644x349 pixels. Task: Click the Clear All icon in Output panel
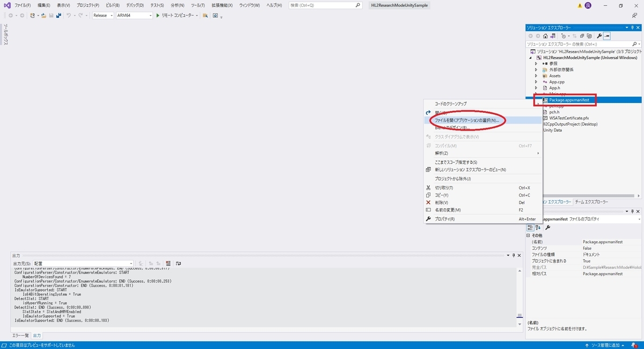pyautogui.click(x=168, y=264)
